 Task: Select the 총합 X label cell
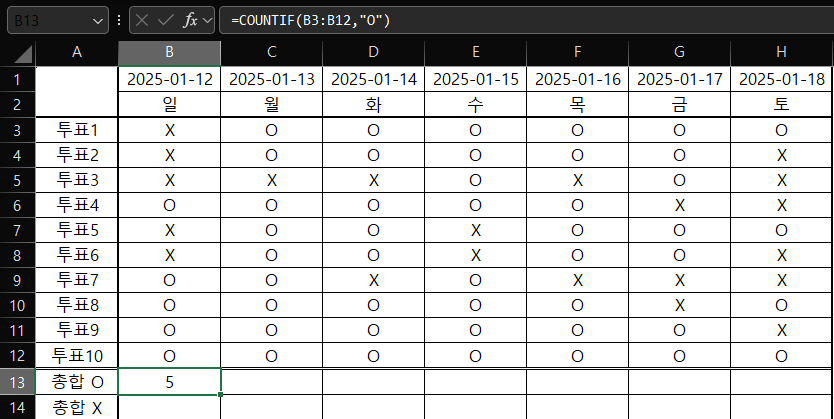pos(77,407)
